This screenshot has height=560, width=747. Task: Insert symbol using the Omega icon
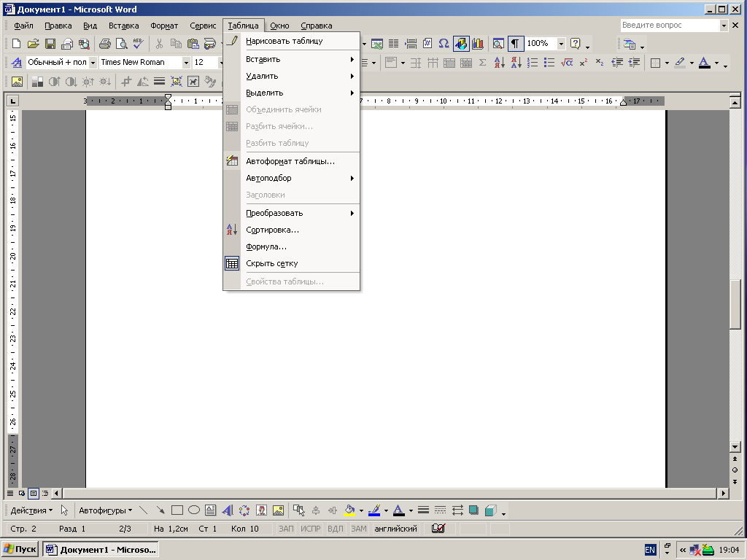pyautogui.click(x=444, y=44)
